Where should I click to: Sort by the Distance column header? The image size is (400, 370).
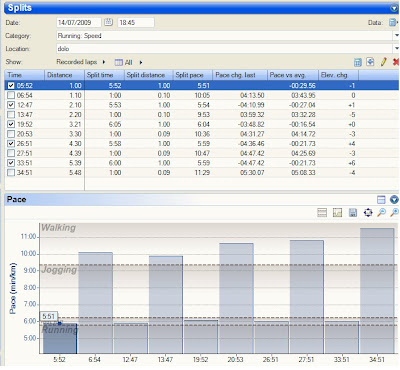pyautogui.click(x=64, y=75)
